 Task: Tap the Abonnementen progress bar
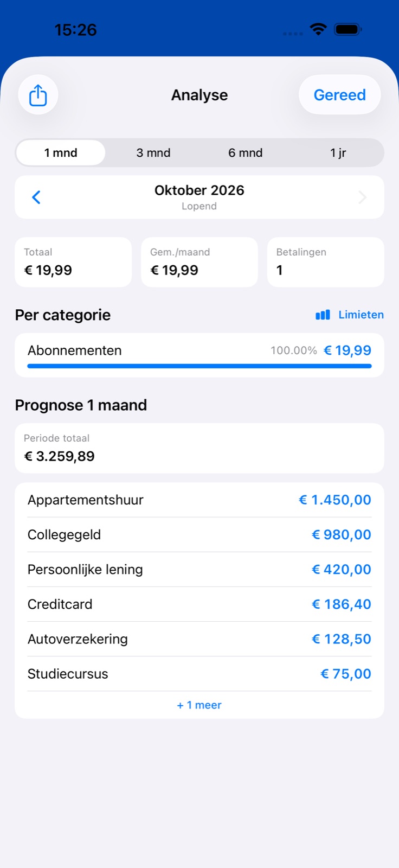(x=200, y=366)
